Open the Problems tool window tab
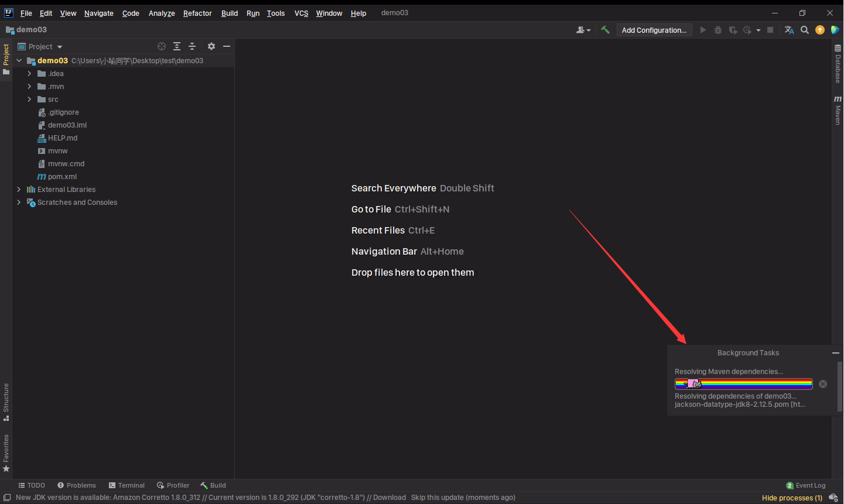This screenshot has height=504, width=844. (x=77, y=485)
